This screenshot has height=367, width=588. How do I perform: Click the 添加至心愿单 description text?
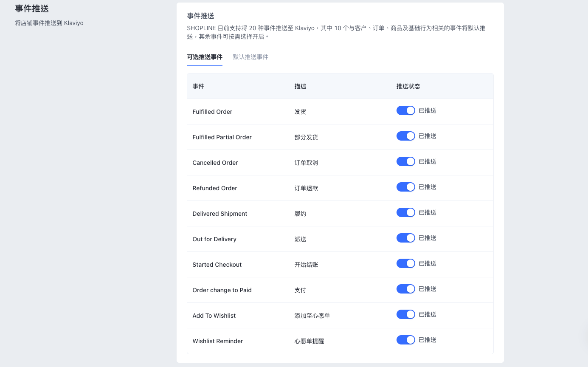[x=312, y=316]
